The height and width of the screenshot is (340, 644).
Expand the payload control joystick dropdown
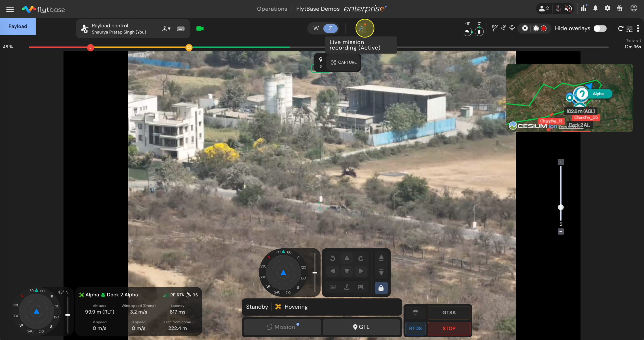click(166, 29)
